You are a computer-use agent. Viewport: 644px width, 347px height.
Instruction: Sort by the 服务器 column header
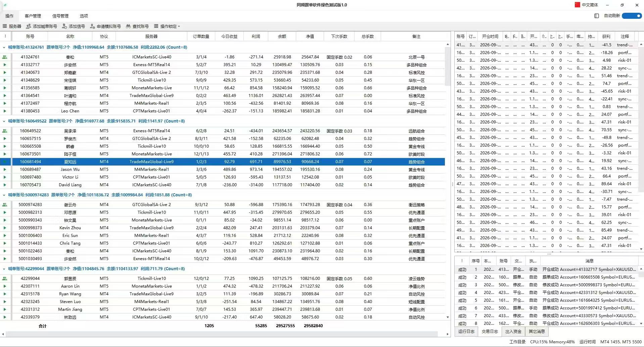click(151, 36)
